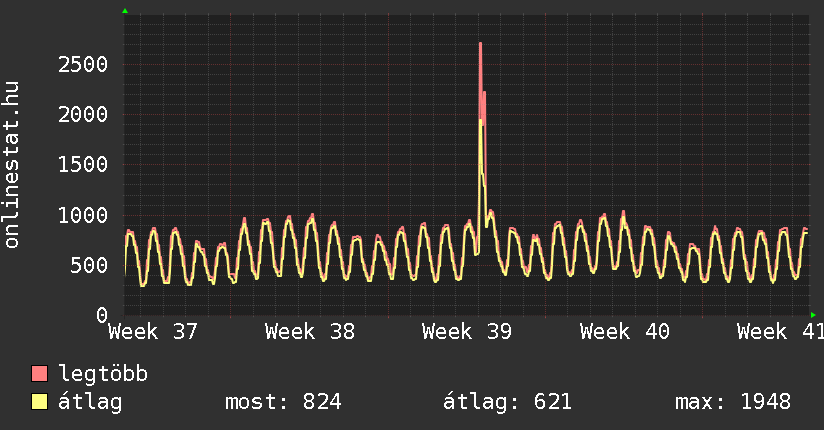Click the most: 824 statistic

(283, 402)
